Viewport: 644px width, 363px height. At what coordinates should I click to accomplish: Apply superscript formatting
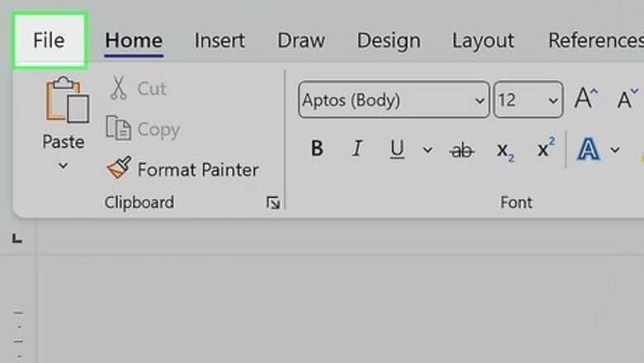pyautogui.click(x=546, y=149)
